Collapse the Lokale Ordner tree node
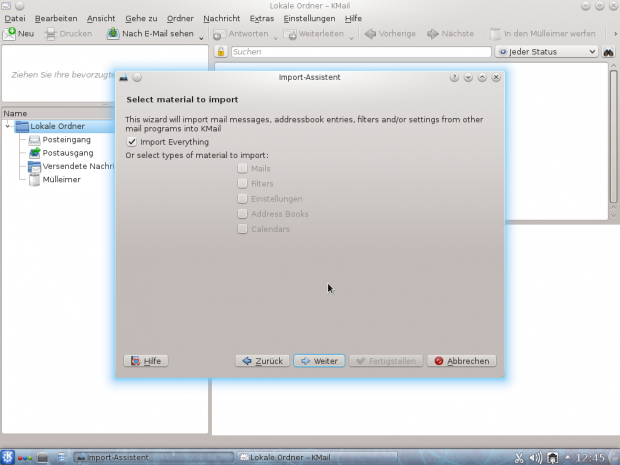The height and width of the screenshot is (465, 620). pos(8,126)
